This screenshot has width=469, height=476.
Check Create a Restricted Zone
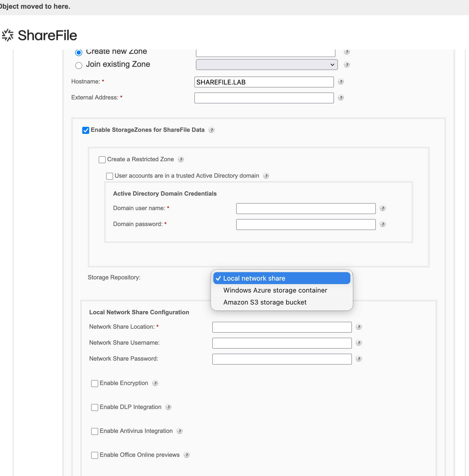pos(102,160)
